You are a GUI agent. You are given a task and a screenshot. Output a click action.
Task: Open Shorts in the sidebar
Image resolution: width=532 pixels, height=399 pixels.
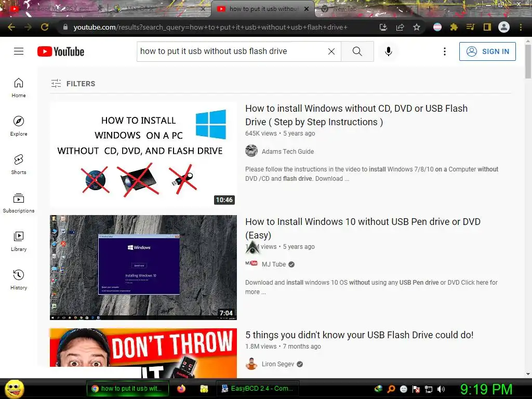(19, 164)
